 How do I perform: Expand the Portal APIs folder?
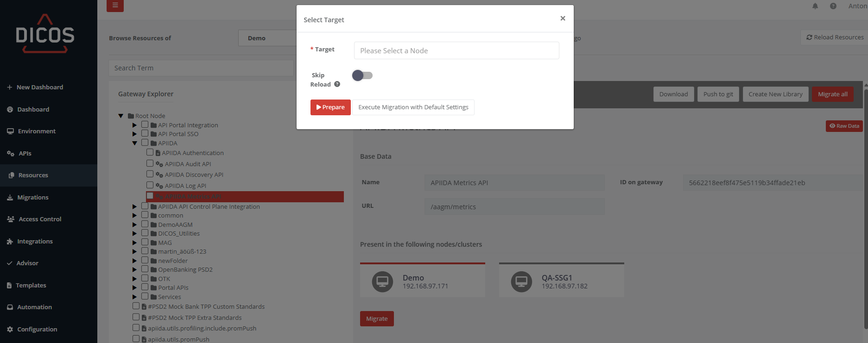point(134,287)
